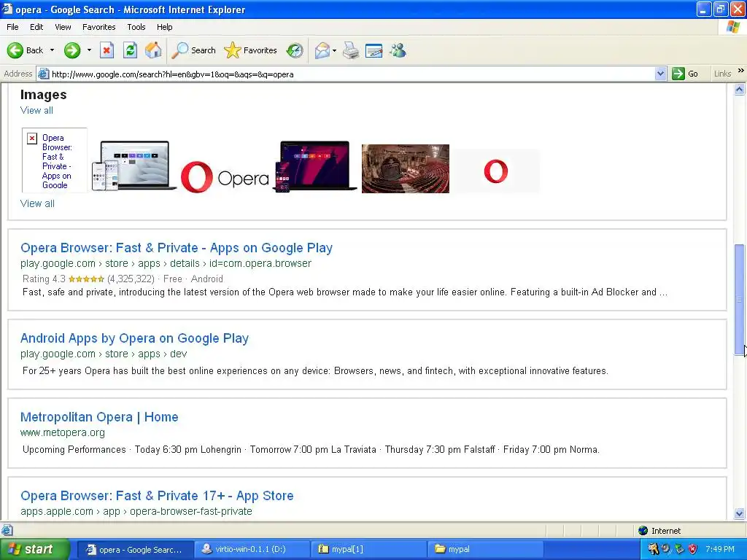Open Favorites star toolbar button
Screen dimensions: 747x560
click(251, 50)
